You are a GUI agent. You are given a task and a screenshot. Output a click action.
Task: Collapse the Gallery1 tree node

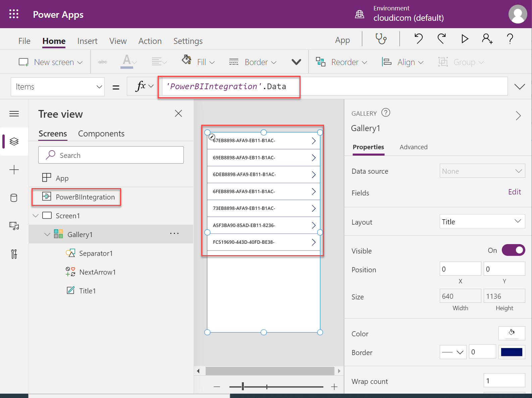[47, 234]
